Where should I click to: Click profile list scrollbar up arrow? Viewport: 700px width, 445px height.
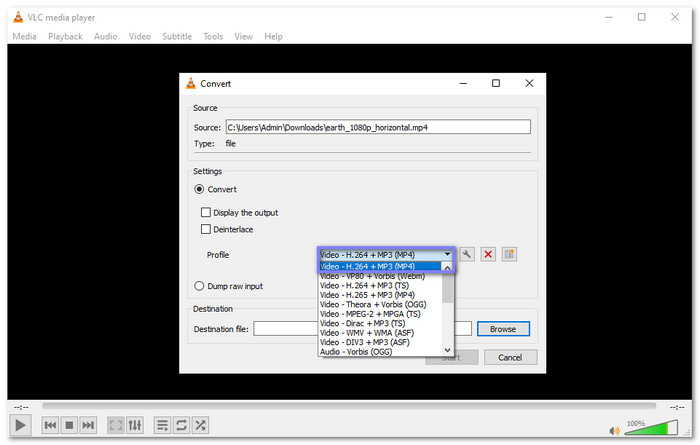(x=447, y=267)
